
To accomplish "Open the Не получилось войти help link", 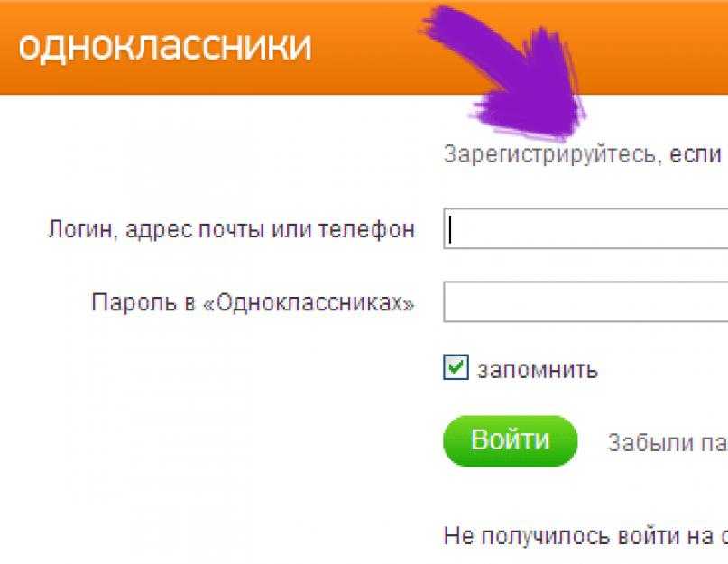I will (585, 537).
